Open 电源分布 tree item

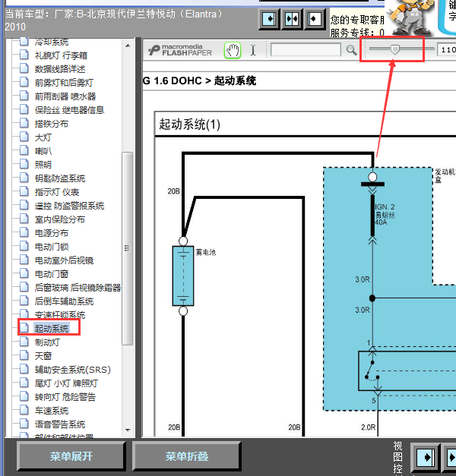point(52,233)
